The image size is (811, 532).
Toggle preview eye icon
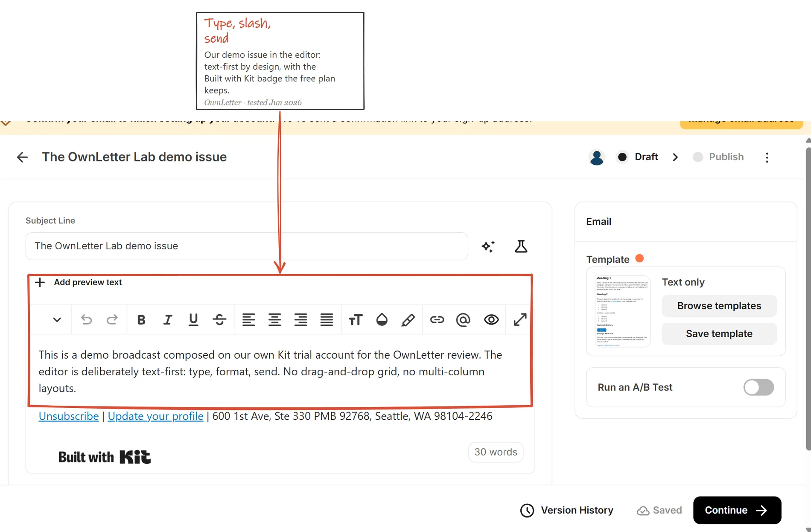click(x=491, y=319)
